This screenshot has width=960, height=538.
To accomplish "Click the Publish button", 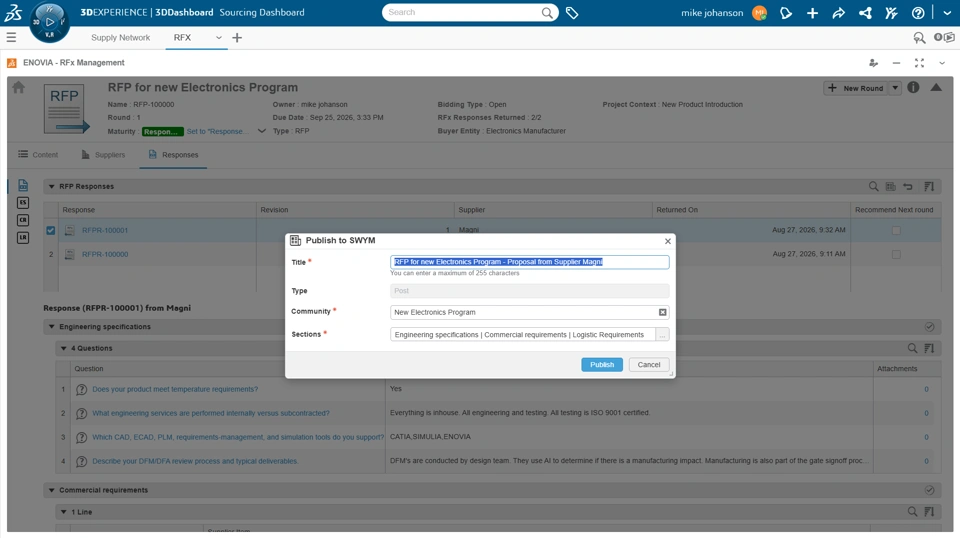I will 602,365.
